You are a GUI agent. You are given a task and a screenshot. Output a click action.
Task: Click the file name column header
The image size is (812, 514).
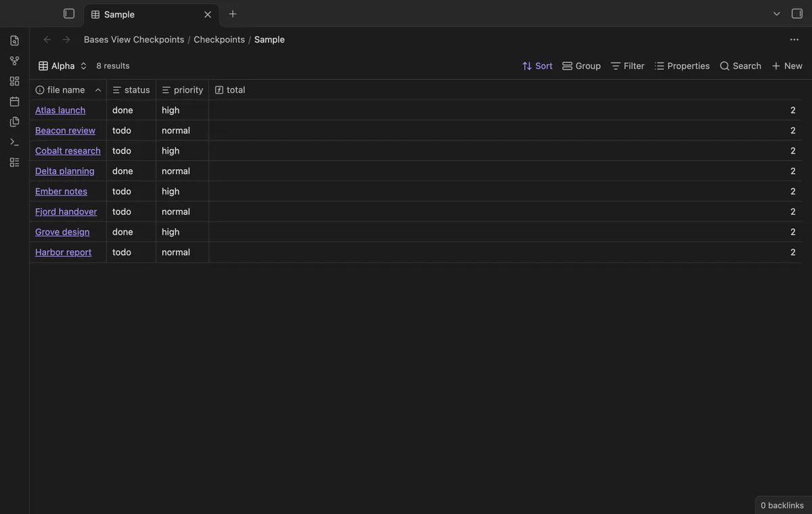click(68, 90)
